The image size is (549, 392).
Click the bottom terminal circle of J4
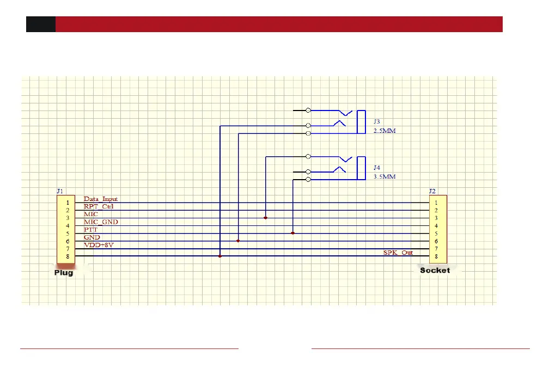pos(308,180)
